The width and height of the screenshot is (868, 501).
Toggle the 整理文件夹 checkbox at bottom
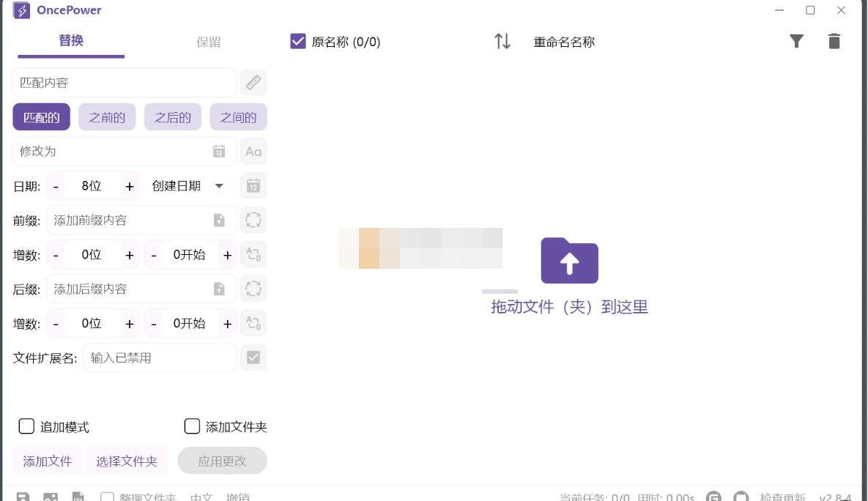107,497
